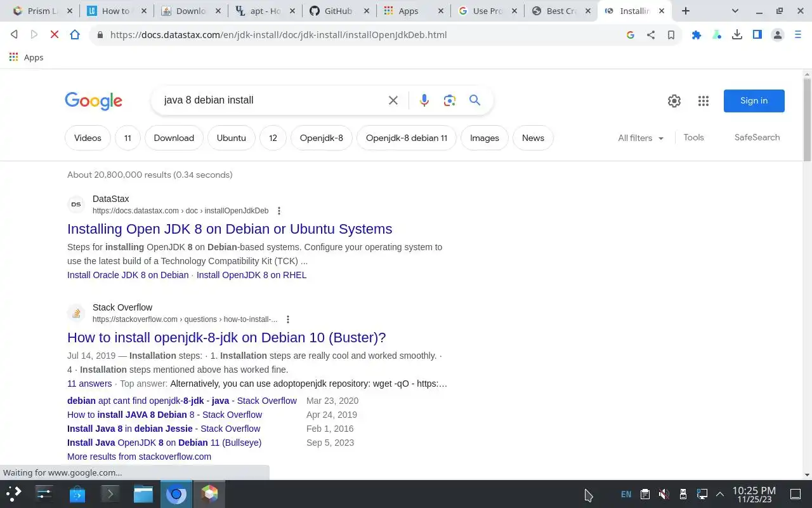Click the Tools search option
The width and height of the screenshot is (812, 508).
(x=693, y=137)
